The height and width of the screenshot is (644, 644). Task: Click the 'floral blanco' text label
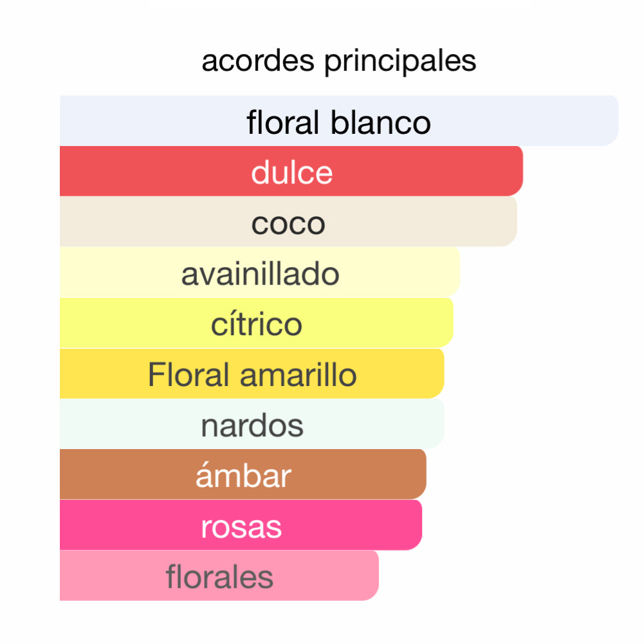(338, 122)
